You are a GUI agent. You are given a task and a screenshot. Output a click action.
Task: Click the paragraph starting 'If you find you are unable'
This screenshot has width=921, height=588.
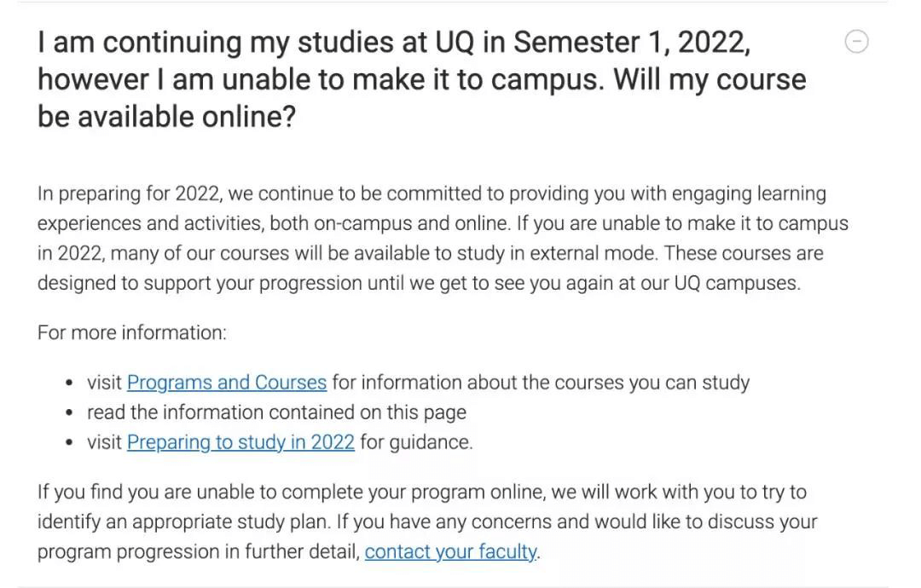tap(427, 522)
